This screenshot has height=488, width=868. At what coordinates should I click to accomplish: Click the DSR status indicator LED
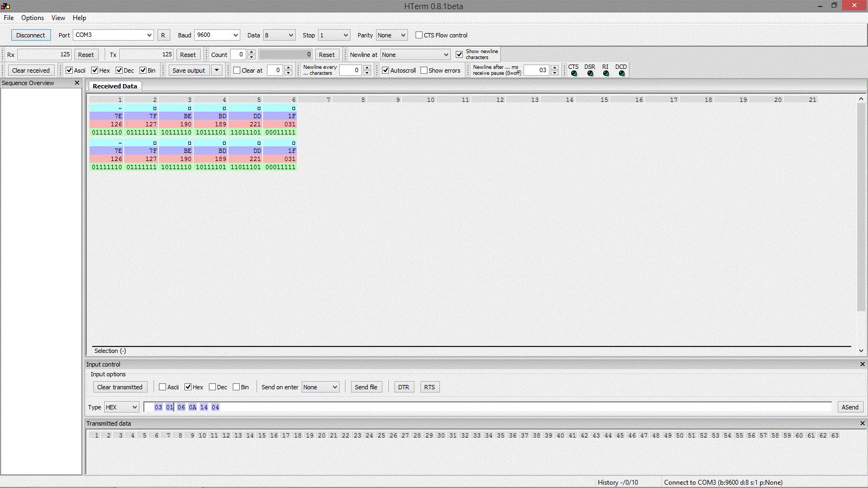pos(590,73)
